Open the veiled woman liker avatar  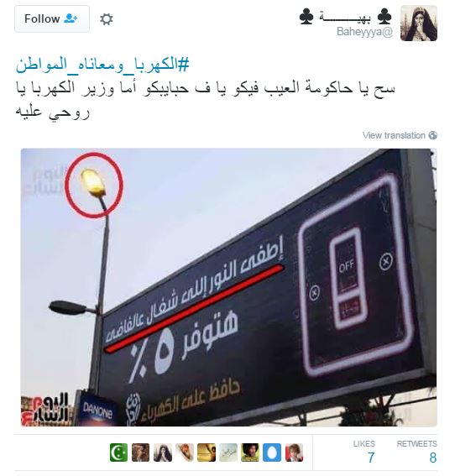[163, 452]
